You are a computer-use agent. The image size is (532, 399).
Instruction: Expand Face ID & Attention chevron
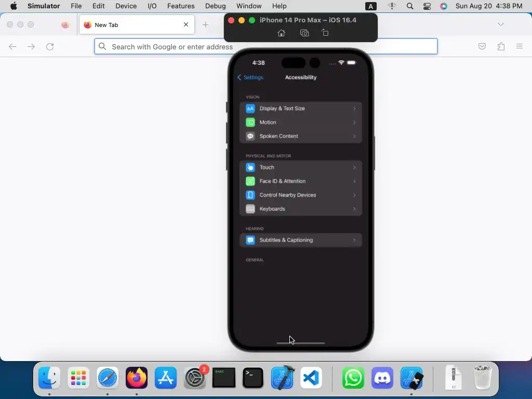[354, 181]
